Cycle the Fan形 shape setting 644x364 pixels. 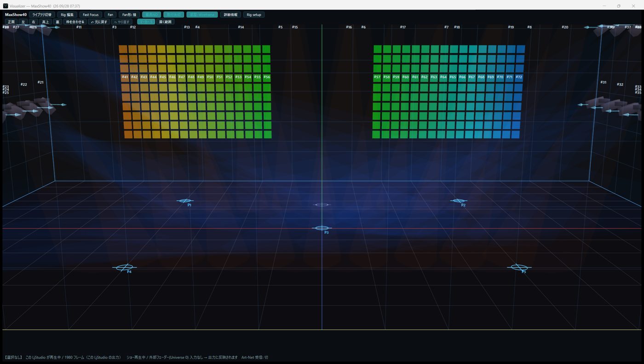click(x=129, y=15)
